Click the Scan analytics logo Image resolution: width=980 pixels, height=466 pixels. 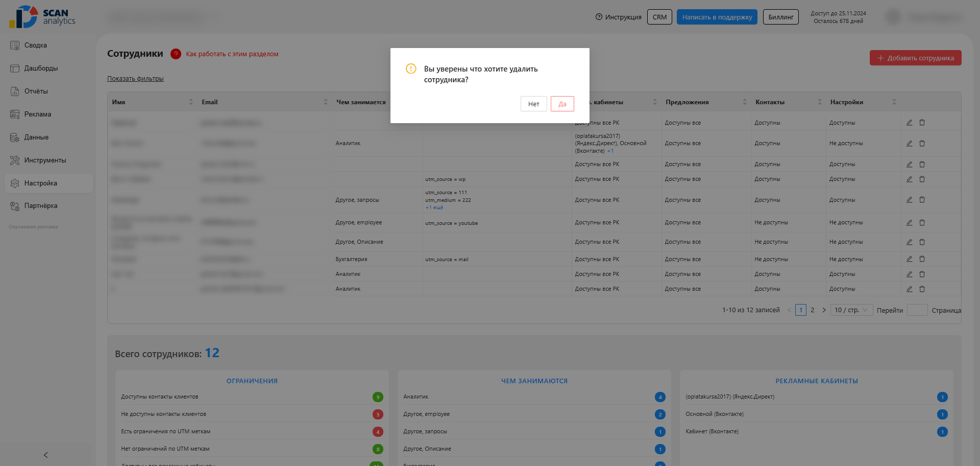(x=42, y=17)
